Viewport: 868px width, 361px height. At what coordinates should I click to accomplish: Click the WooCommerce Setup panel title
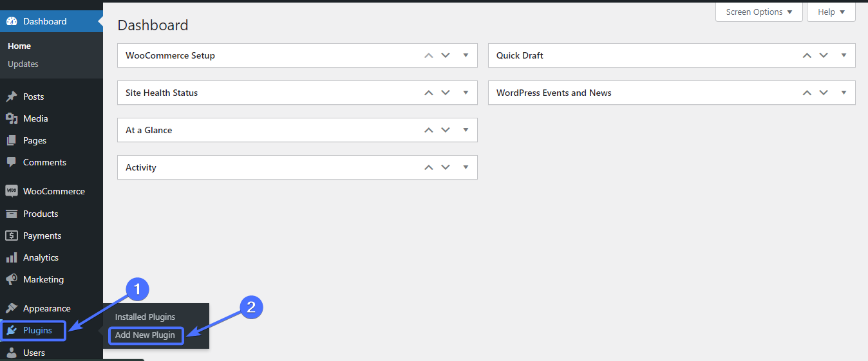point(171,55)
